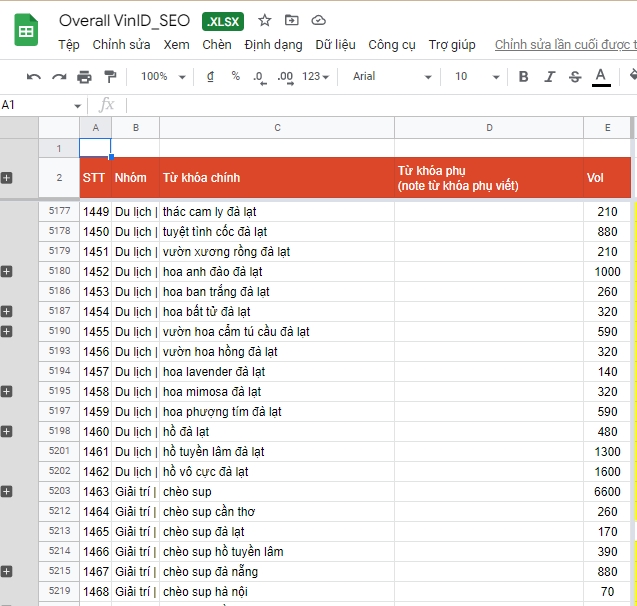637x606 pixels.
Task: Select cell 'chèo sup hà nội'
Action: (277, 592)
